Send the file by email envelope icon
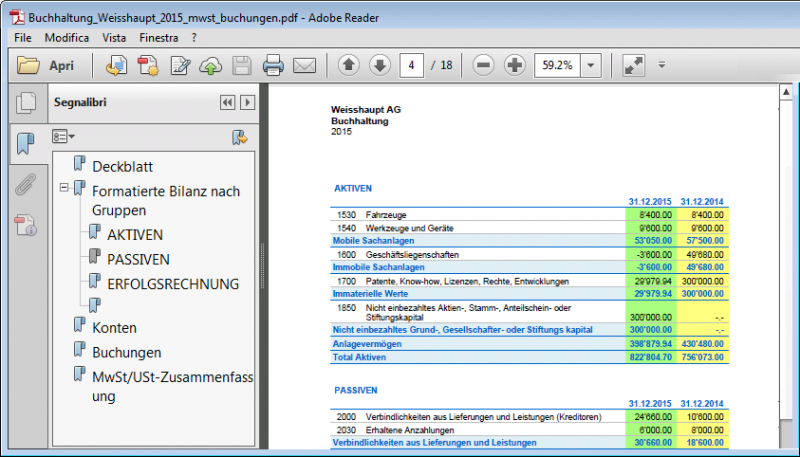Viewport: 800px width, 457px height. click(305, 66)
